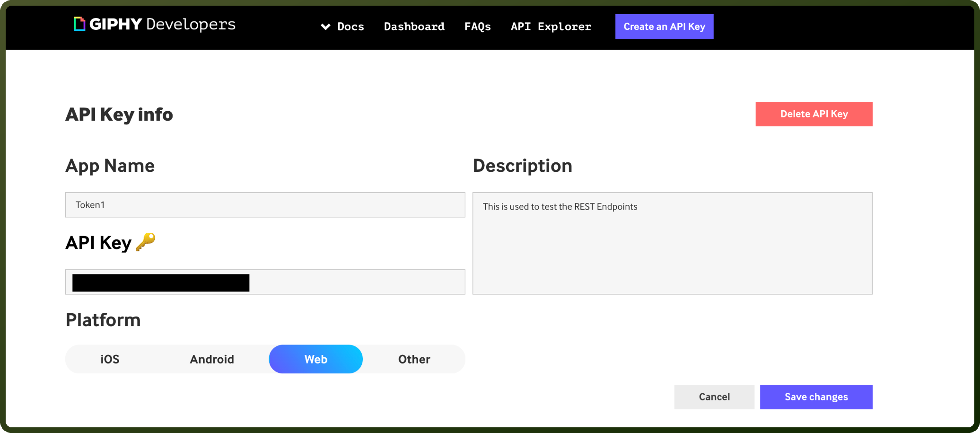Focus the App Name field containing Token1
Viewport: 980px width, 433px height.
[x=265, y=205]
